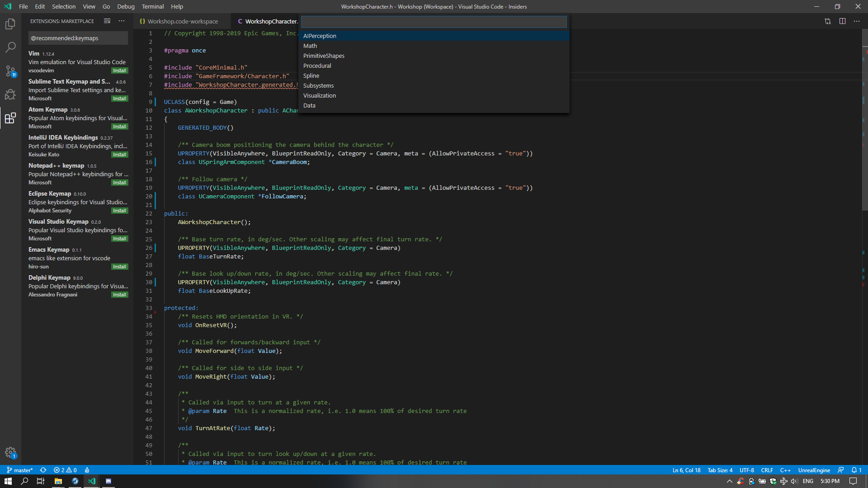Click the Split Editor Right icon
Viewport: 868px width, 488px height.
[x=842, y=21]
